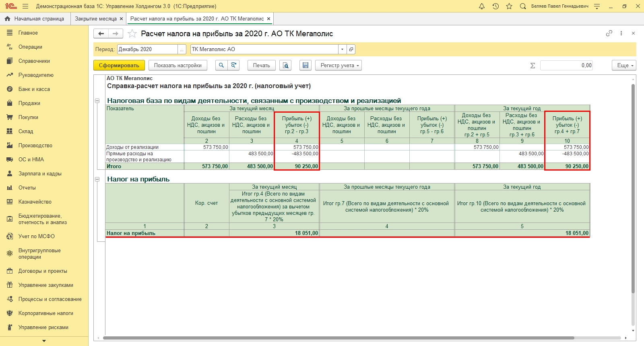Click the sum sigma icon
644x346 pixels.
coord(533,66)
